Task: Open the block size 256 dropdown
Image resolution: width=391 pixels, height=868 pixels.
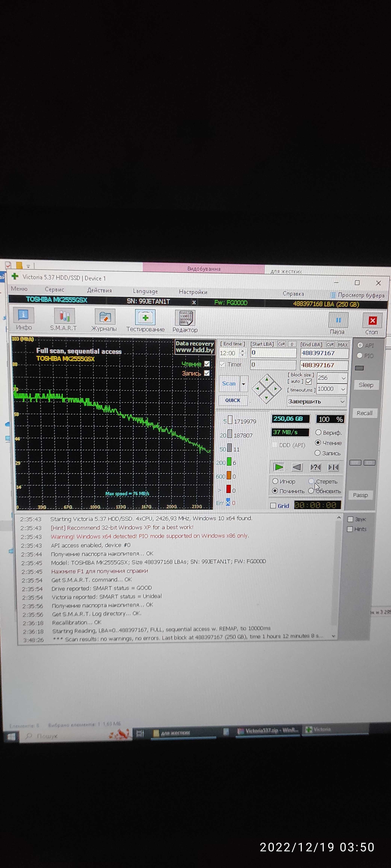Action: click(343, 378)
